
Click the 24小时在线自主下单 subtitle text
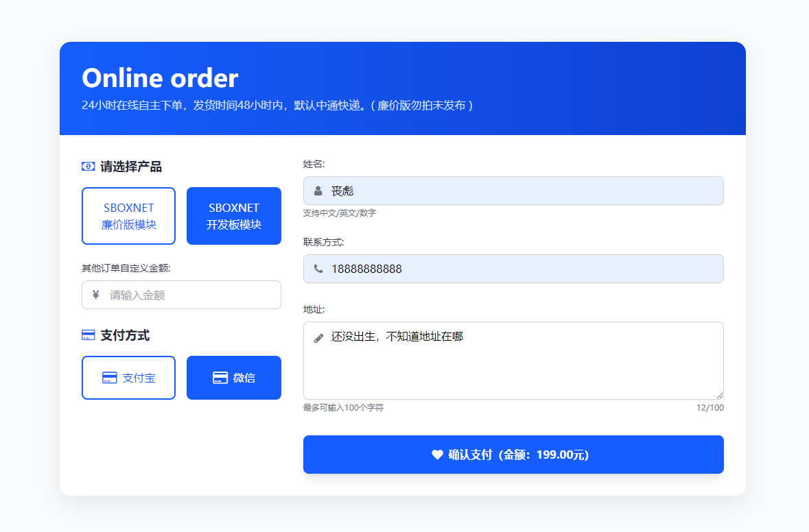coord(278,105)
